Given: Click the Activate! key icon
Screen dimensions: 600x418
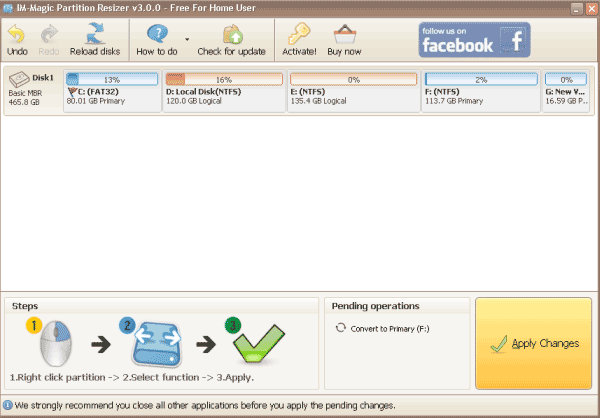Looking at the screenshot, I should click(x=299, y=34).
